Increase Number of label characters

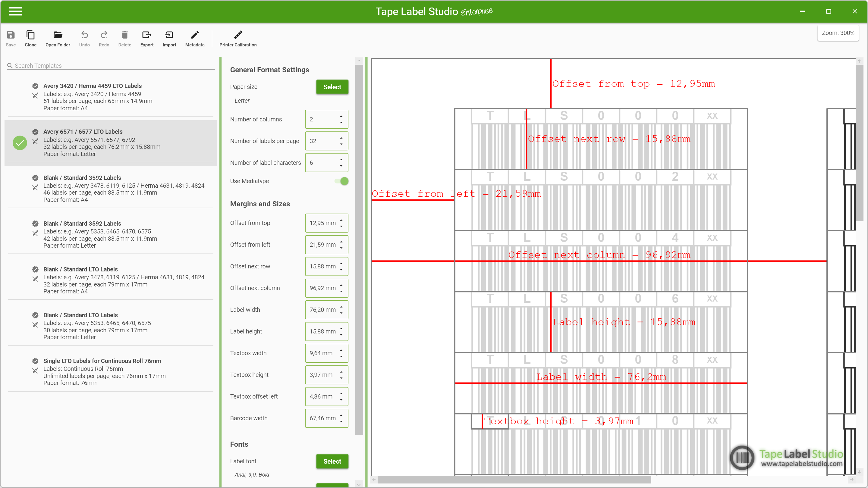341,160
